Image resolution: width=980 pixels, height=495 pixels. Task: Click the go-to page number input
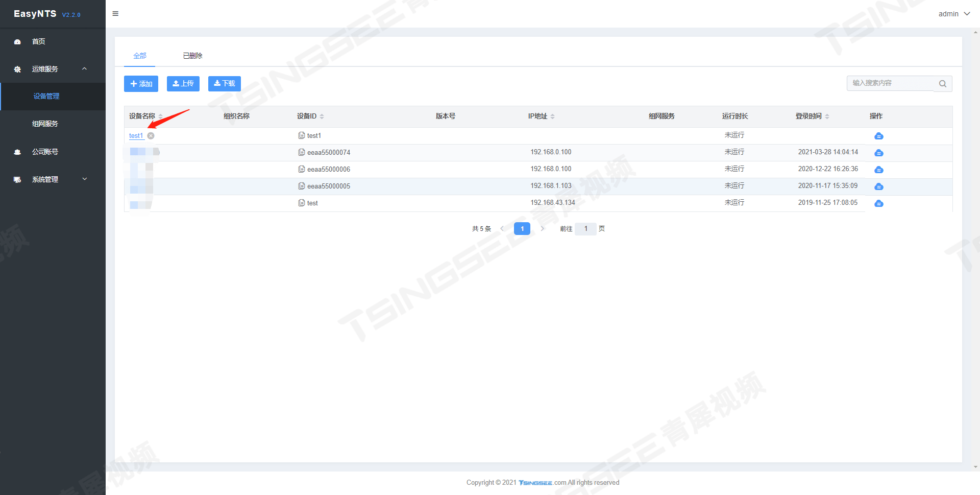[x=585, y=229]
